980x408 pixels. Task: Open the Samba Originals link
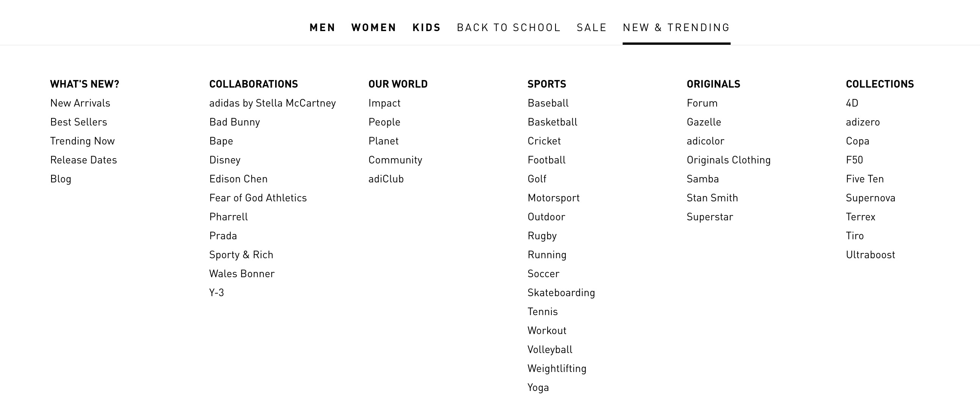coord(703,179)
